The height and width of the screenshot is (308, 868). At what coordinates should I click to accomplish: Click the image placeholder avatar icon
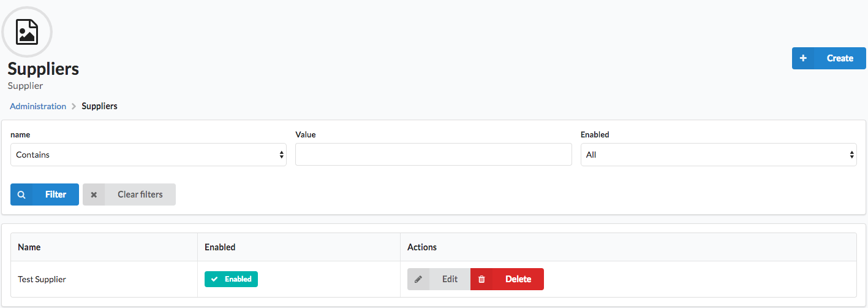(x=28, y=32)
